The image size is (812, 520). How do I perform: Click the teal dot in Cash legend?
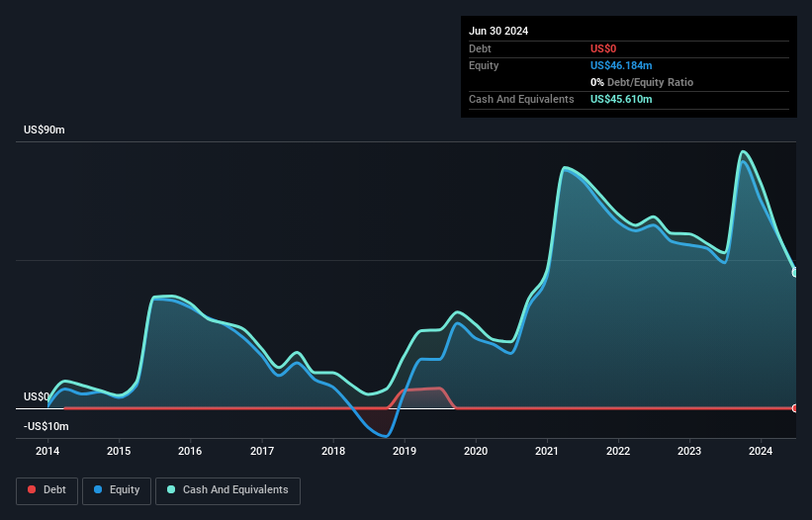pyautogui.click(x=171, y=490)
